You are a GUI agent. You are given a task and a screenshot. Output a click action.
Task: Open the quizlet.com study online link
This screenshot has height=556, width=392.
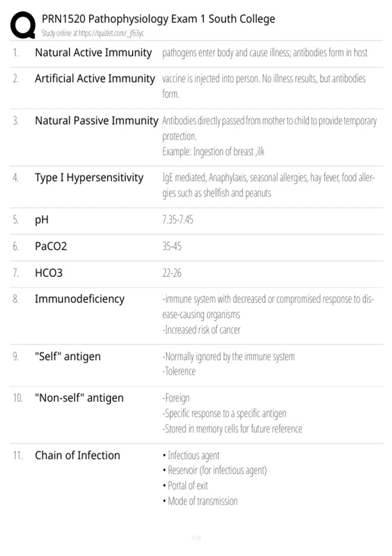[x=92, y=33]
